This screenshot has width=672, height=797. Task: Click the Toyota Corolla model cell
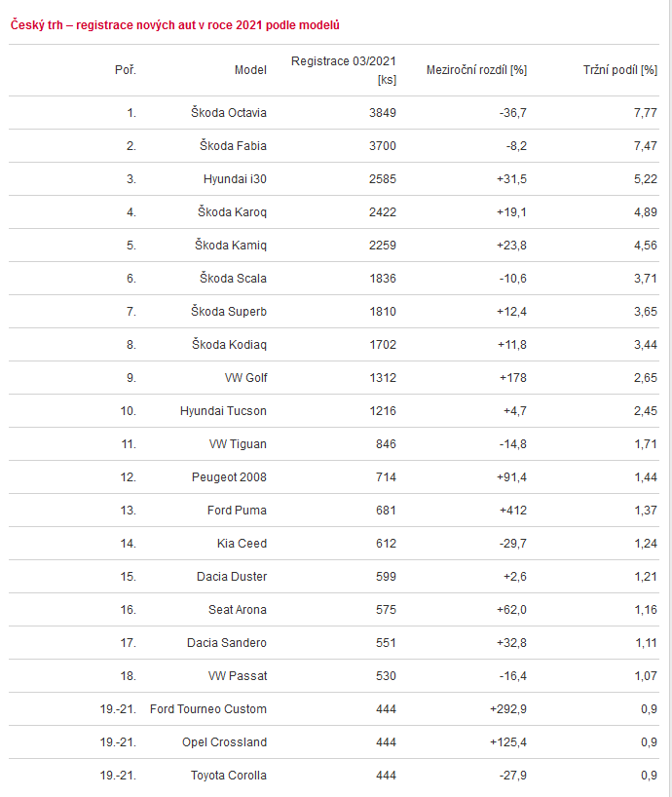[x=228, y=776]
